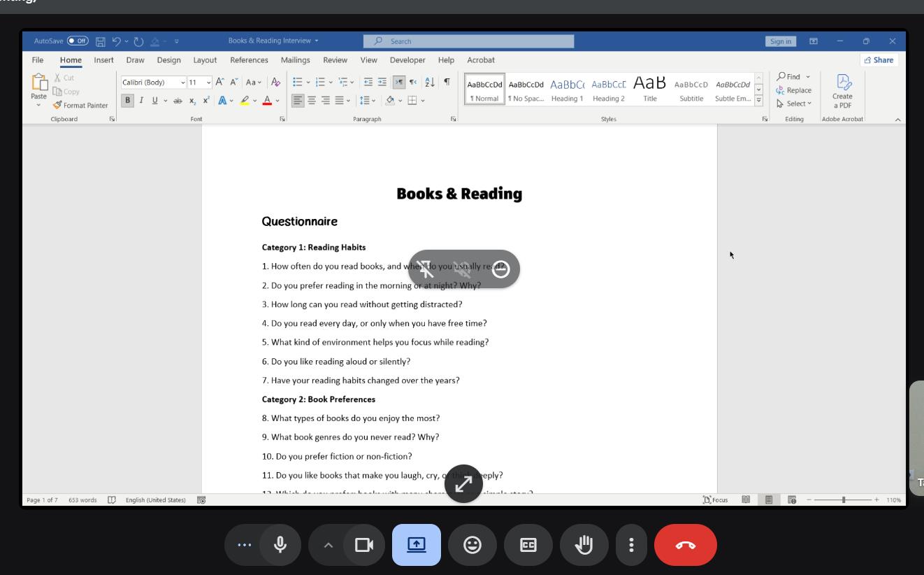
Task: Stop presenting with the screen share button
Action: coord(416,545)
